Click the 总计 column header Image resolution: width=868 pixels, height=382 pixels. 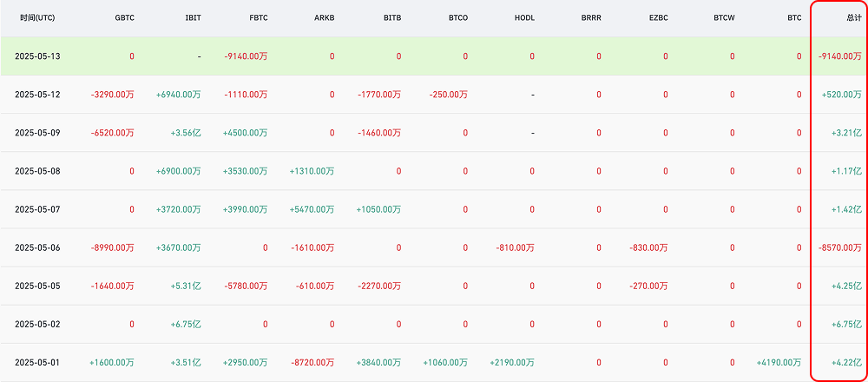(x=854, y=17)
